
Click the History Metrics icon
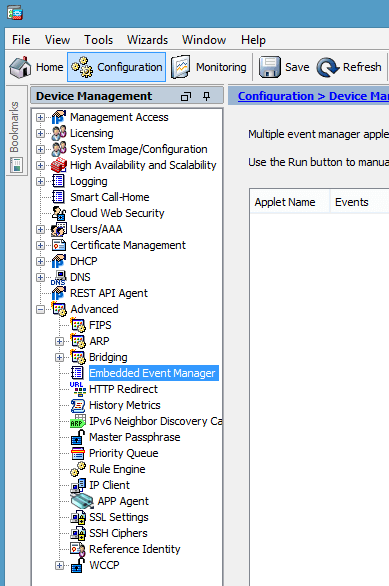click(78, 405)
